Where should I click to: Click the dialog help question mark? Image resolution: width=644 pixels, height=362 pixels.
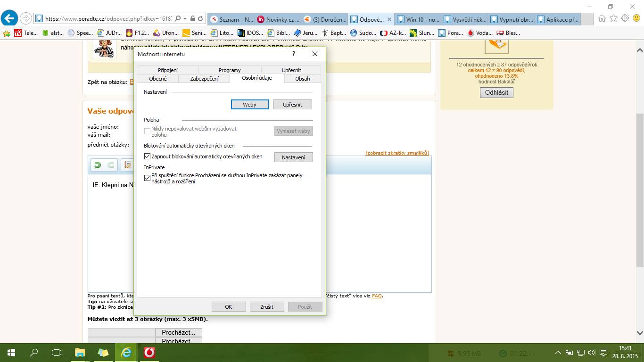point(294,54)
